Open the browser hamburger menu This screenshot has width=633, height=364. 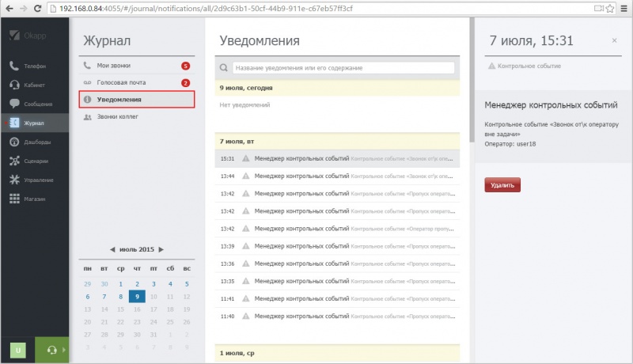(x=624, y=8)
